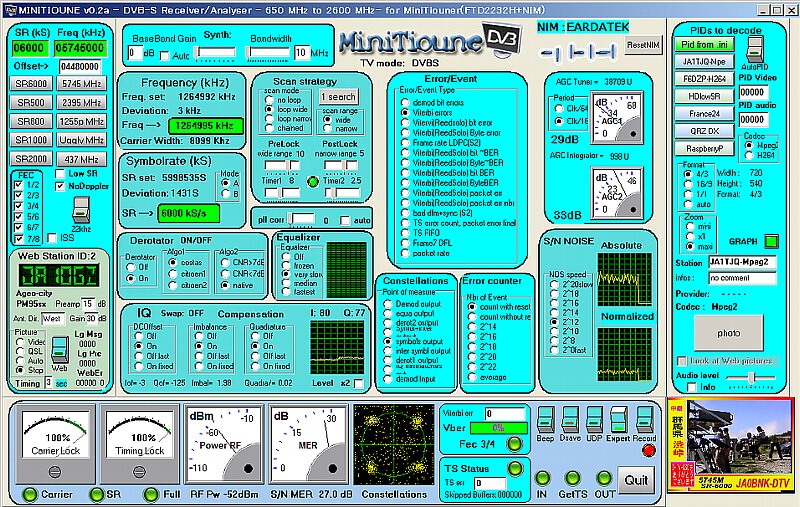The width and height of the screenshot is (800, 507).
Task: Click the SR green LED
Action: pos(96,494)
